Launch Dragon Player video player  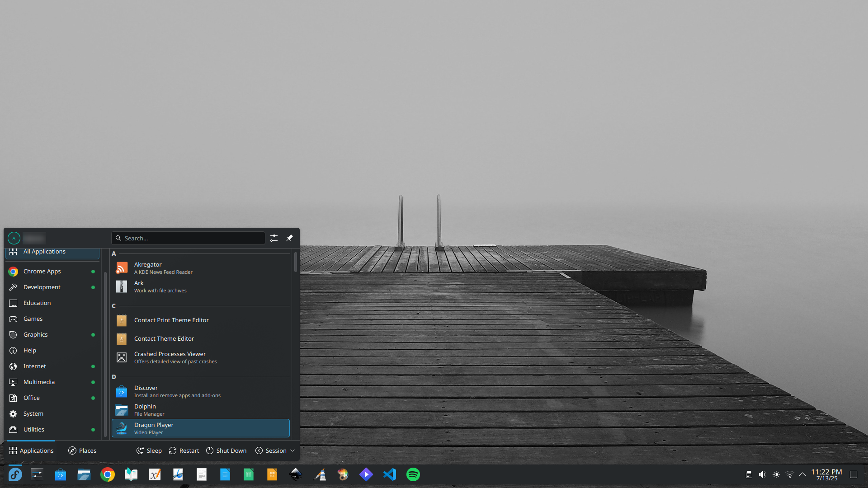pyautogui.click(x=201, y=428)
